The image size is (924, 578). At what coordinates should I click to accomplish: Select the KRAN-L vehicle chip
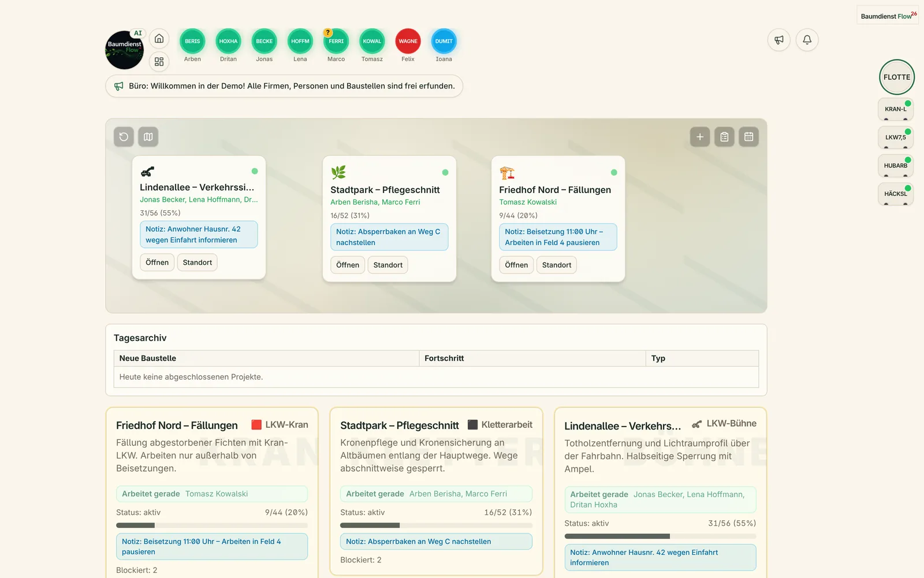click(896, 109)
